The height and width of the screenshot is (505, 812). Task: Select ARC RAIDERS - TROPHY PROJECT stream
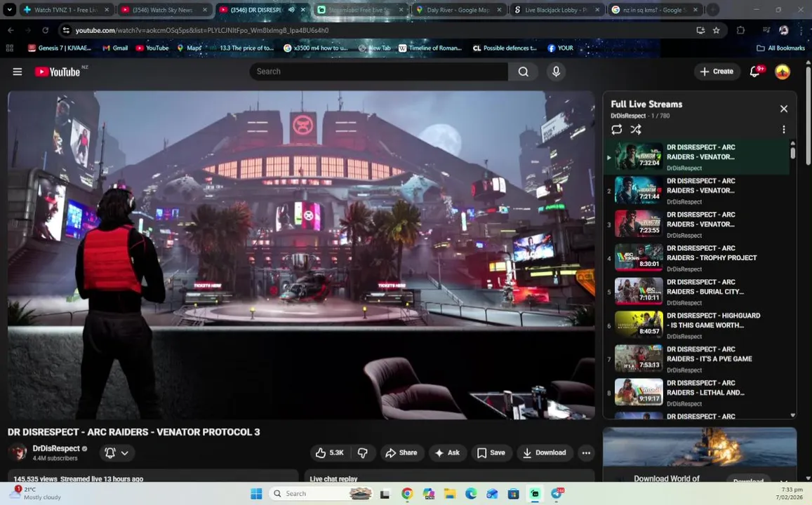pyautogui.click(x=697, y=258)
